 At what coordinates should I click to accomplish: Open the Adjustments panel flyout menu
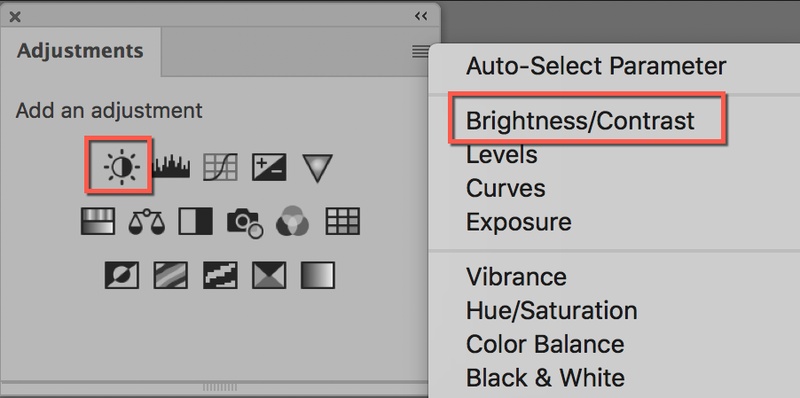tap(420, 51)
